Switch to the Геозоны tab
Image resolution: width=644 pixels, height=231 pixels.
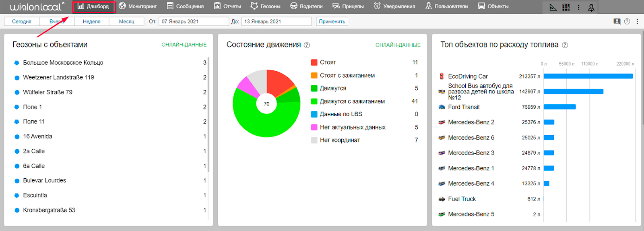tap(265, 6)
